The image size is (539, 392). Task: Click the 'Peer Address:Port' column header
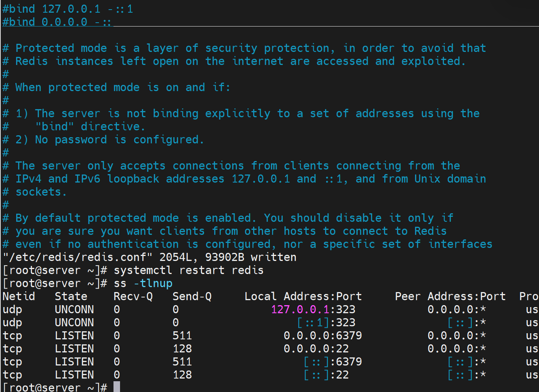pyautogui.click(x=450, y=296)
